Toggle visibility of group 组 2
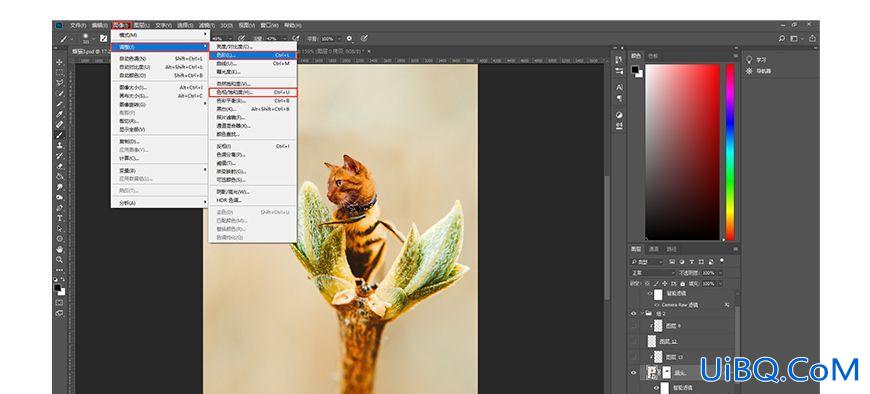Viewport: 870px width, 394px height. [x=634, y=314]
